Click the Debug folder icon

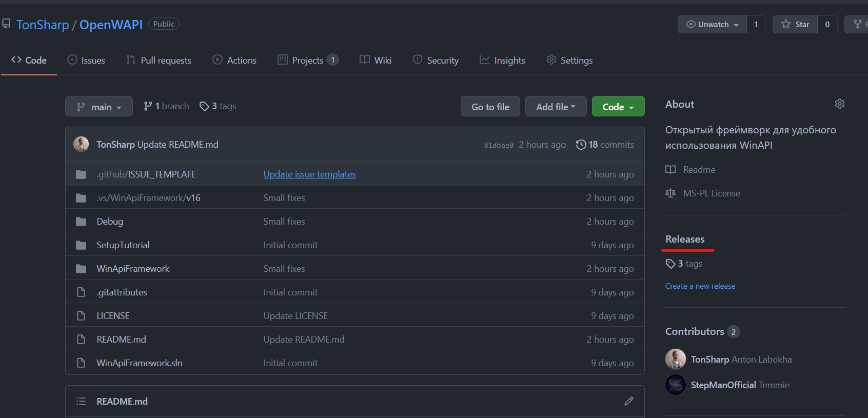[x=81, y=222]
